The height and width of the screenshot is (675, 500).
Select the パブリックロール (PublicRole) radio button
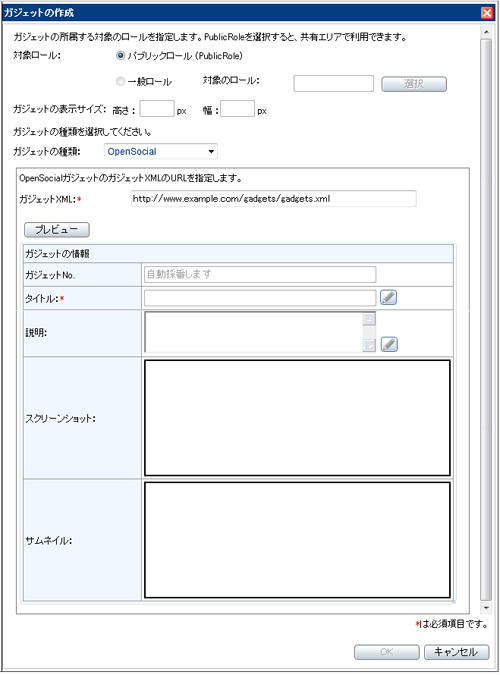point(121,56)
